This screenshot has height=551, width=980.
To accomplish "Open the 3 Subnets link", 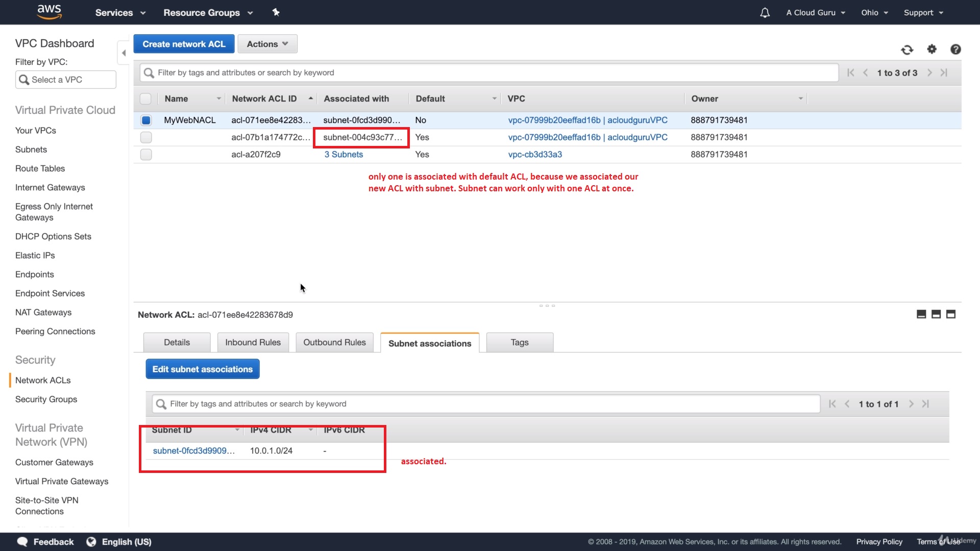I will pos(344,155).
